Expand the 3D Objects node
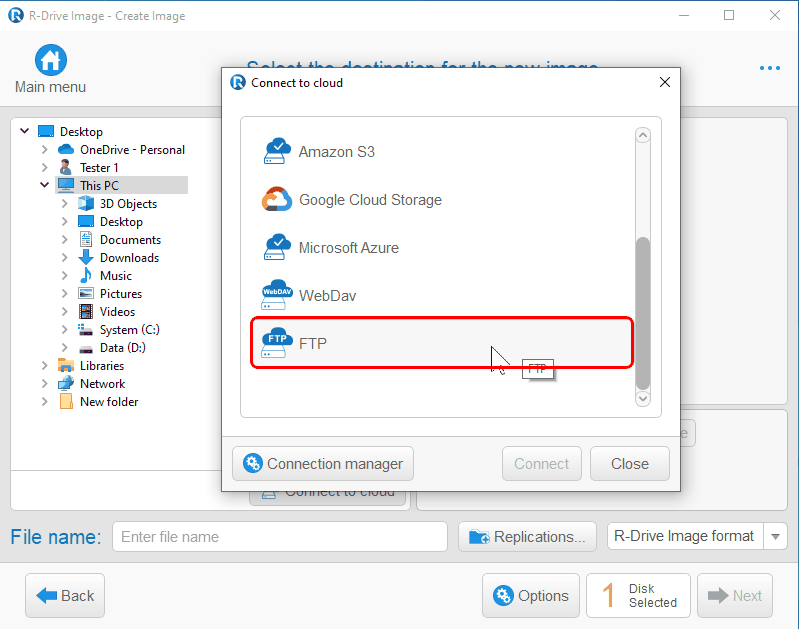The image size is (799, 629). point(64,203)
